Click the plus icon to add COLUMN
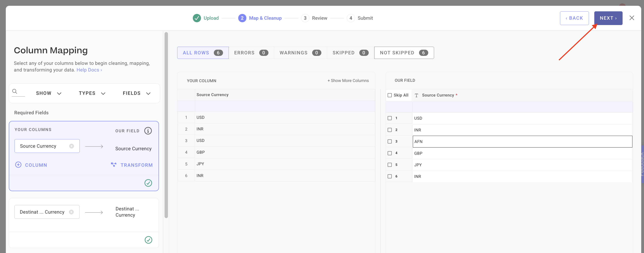644x253 pixels. tap(18, 165)
